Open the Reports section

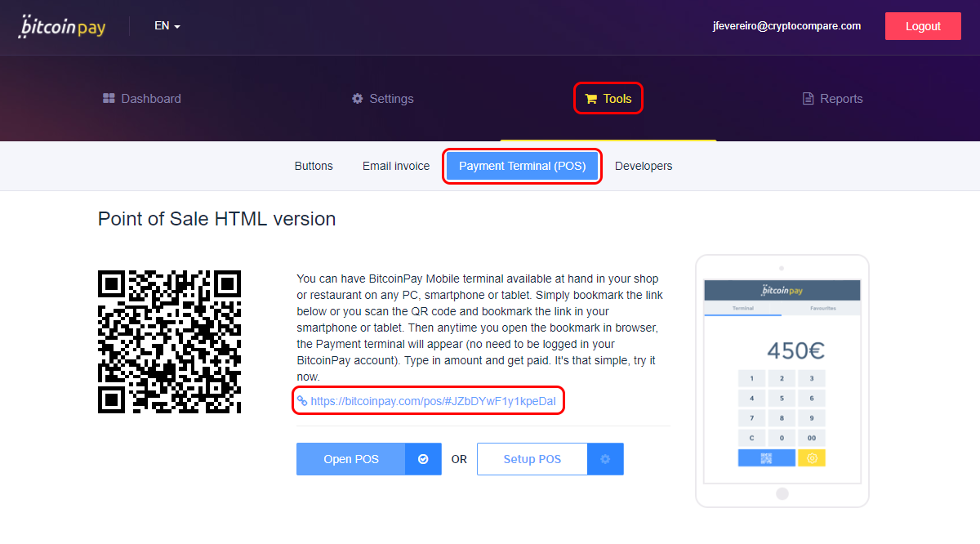click(x=833, y=99)
